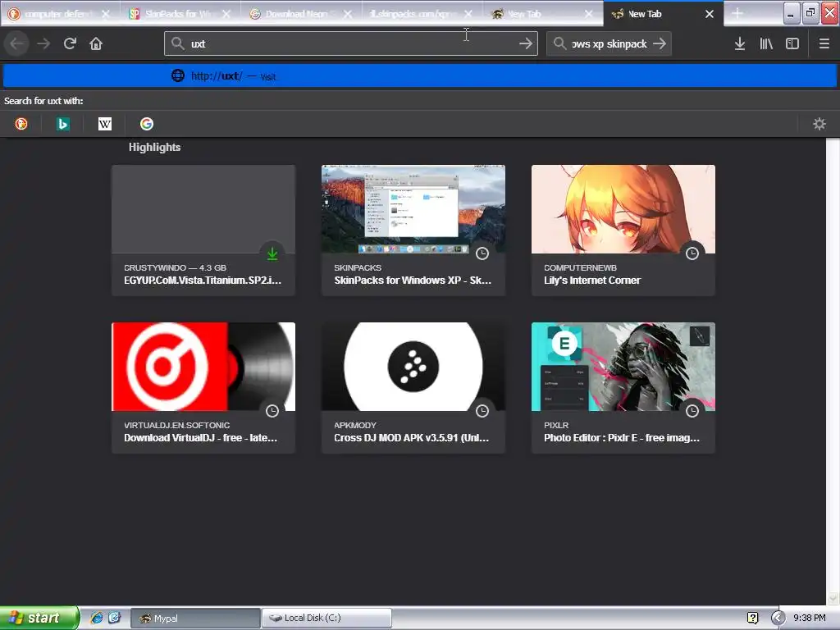The image size is (840, 630).
Task: Open the Windows Start menu
Action: click(x=39, y=618)
